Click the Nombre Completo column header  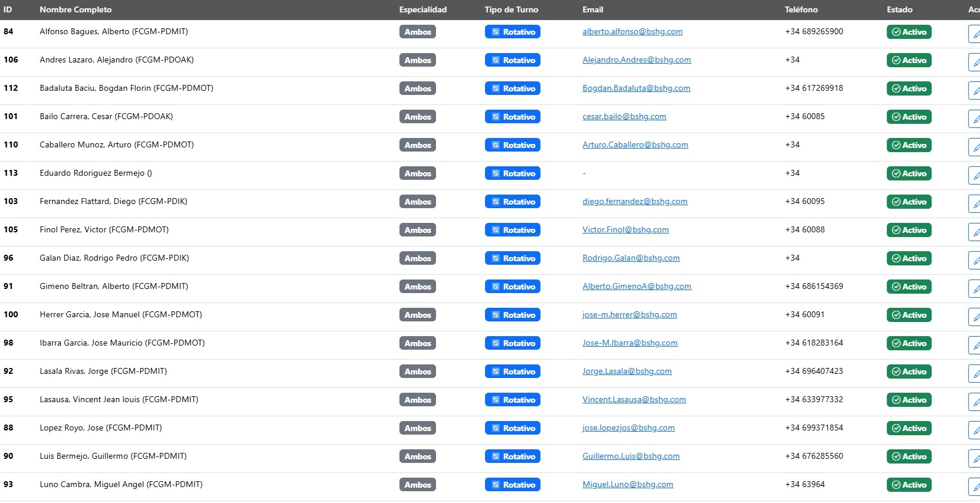point(76,9)
